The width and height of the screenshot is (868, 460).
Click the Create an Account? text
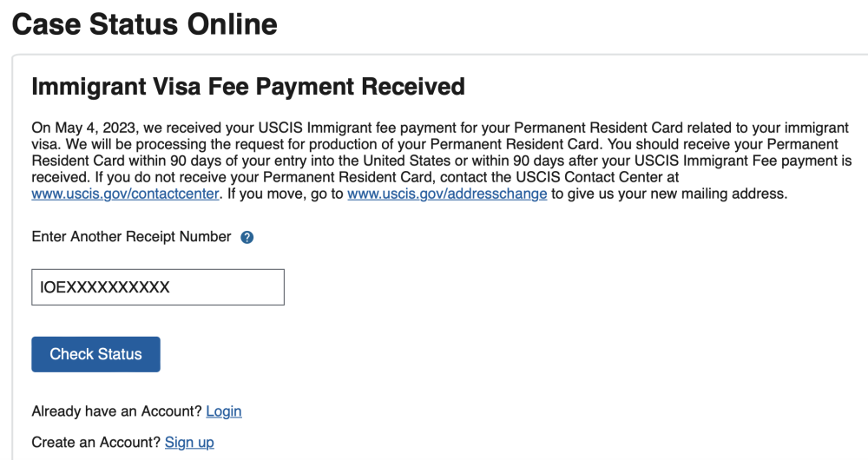tap(95, 443)
